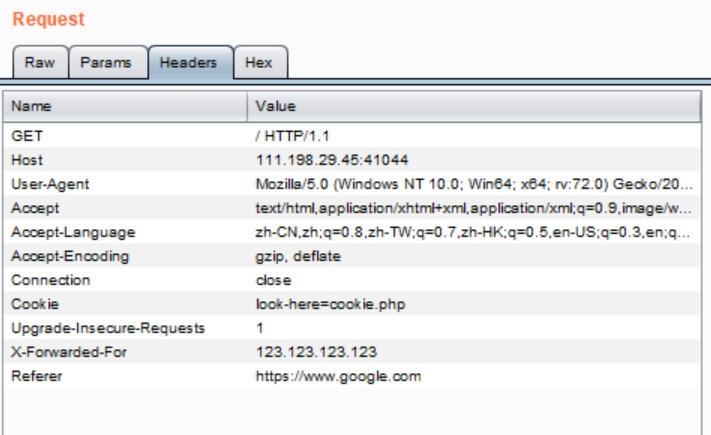This screenshot has width=711, height=435.
Task: Select the Accept-Language name cell
Action: 125,232
